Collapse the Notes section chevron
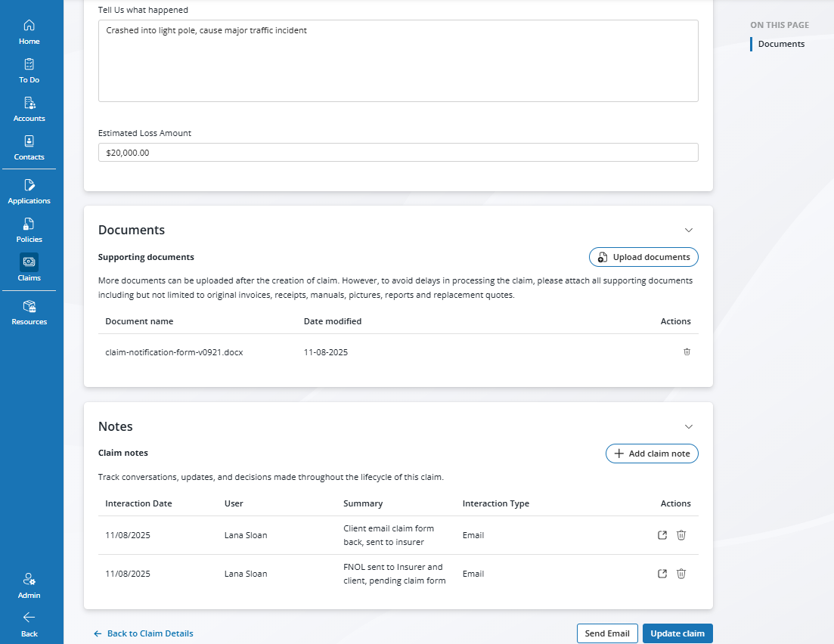This screenshot has height=644, width=834. 688,426
